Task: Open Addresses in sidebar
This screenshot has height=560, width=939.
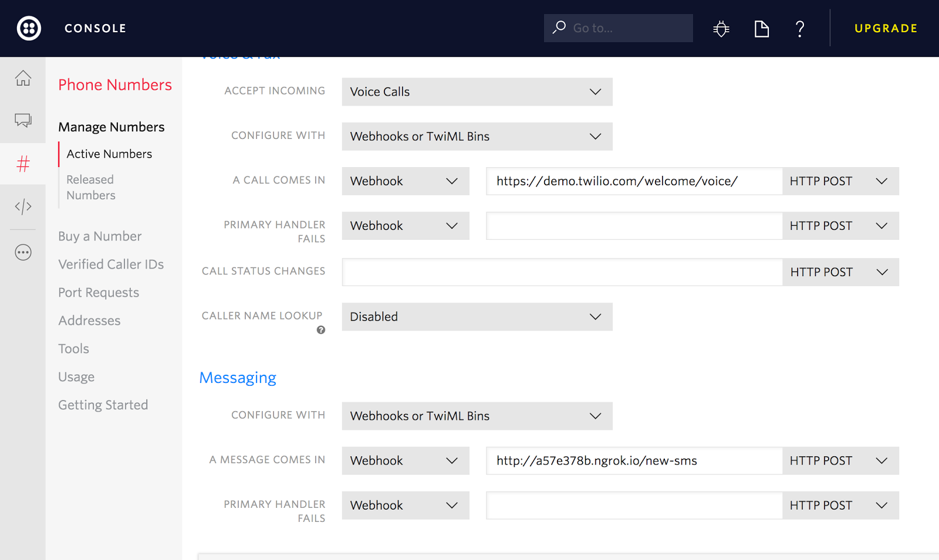Action: 89,321
